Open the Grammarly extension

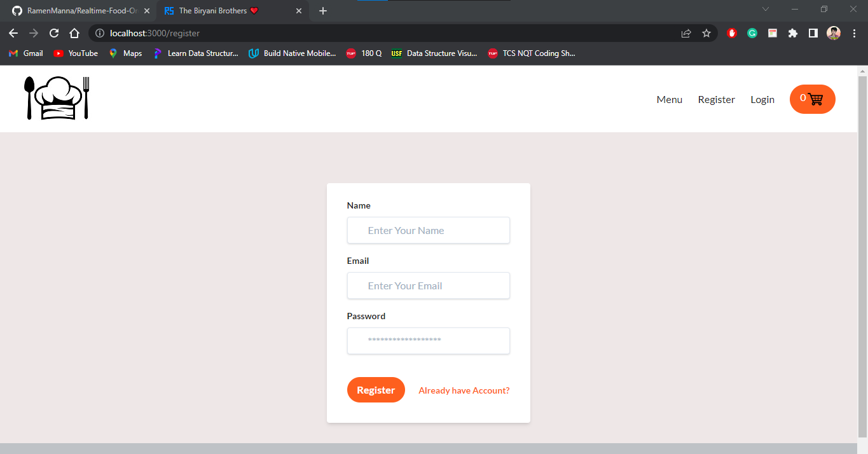tap(752, 33)
